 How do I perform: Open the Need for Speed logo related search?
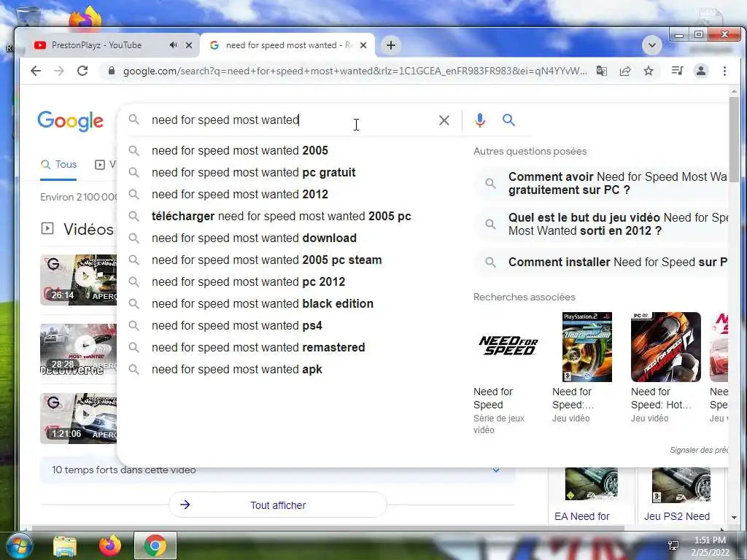point(508,346)
